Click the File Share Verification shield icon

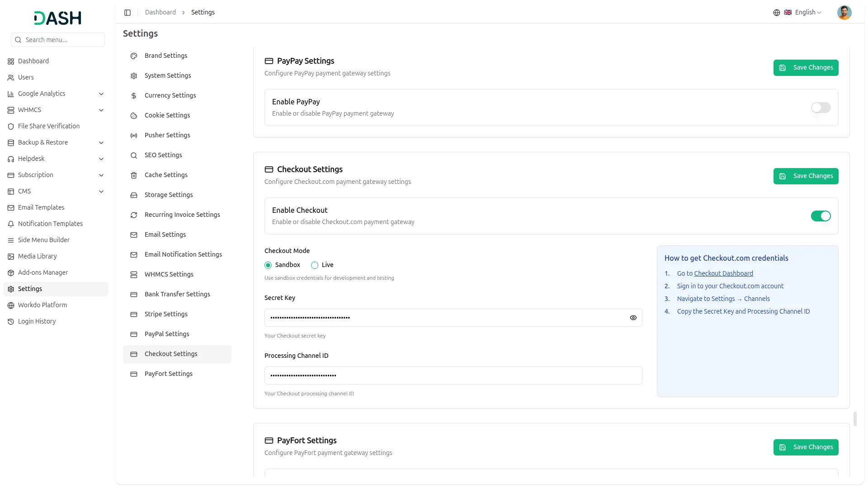[11, 127]
